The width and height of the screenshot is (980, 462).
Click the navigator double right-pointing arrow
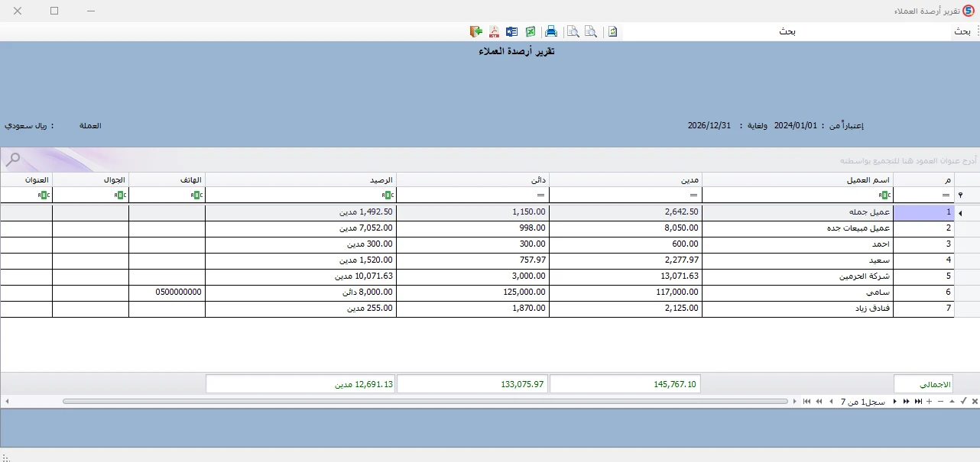click(x=907, y=401)
